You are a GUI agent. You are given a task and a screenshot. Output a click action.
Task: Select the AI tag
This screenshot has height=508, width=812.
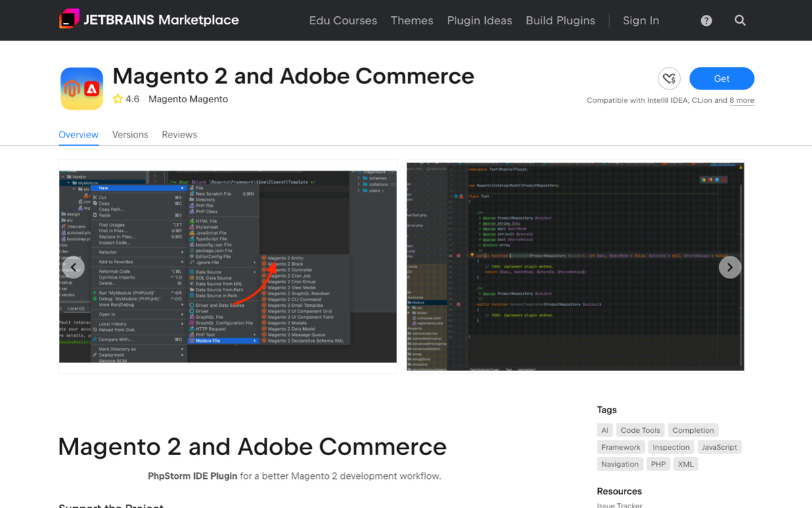point(605,430)
